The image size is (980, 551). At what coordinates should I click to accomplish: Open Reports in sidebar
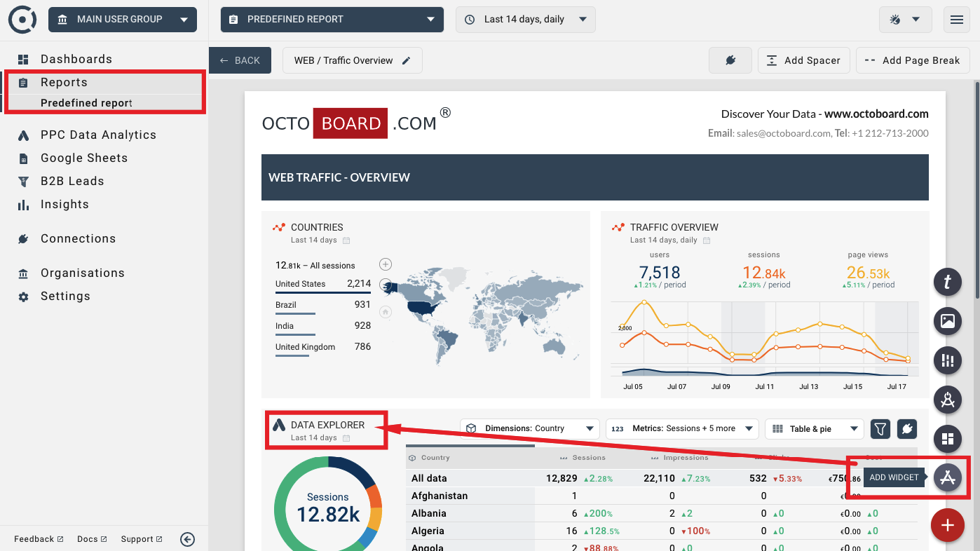pos(64,82)
